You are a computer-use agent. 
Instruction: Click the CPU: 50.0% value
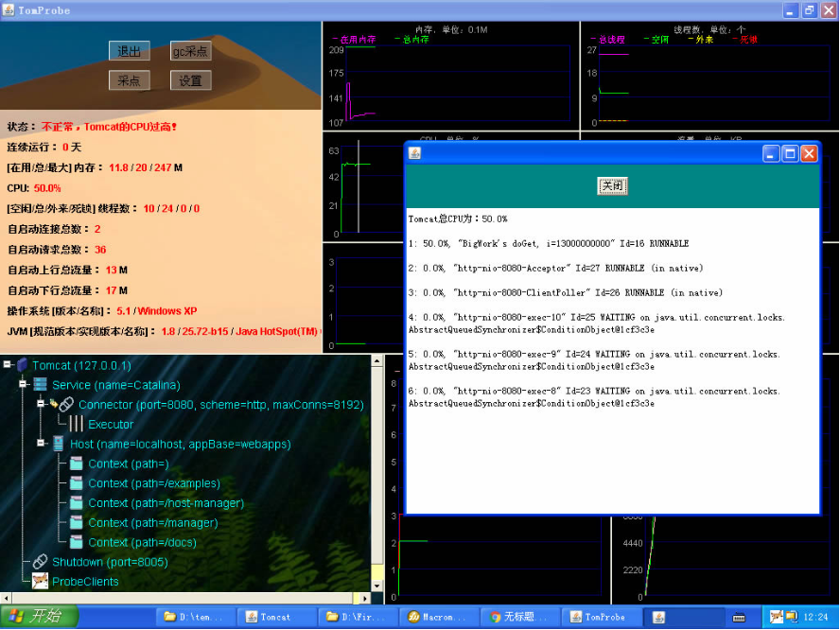point(47,188)
